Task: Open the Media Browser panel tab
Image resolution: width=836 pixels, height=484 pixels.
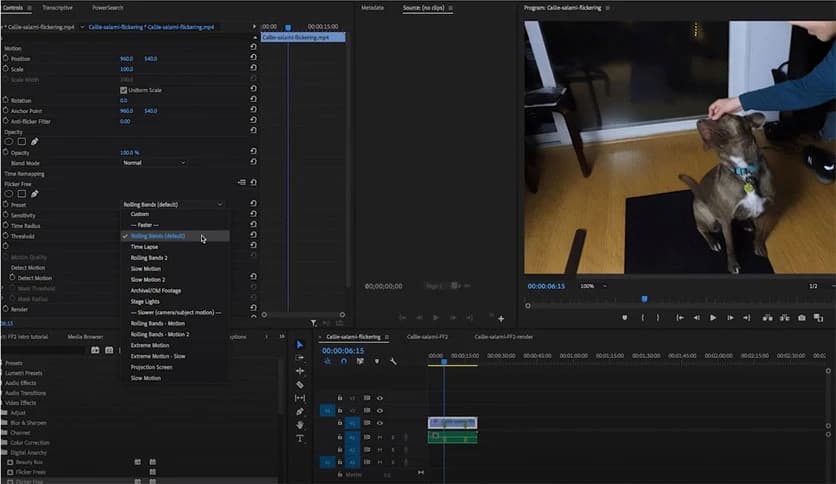Action: tap(85, 337)
